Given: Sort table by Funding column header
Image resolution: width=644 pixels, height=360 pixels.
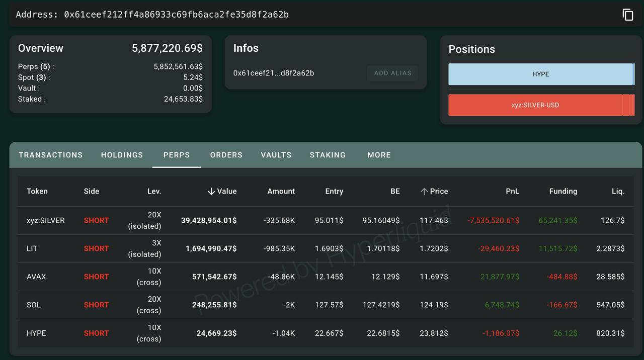Looking at the screenshot, I should tap(563, 192).
